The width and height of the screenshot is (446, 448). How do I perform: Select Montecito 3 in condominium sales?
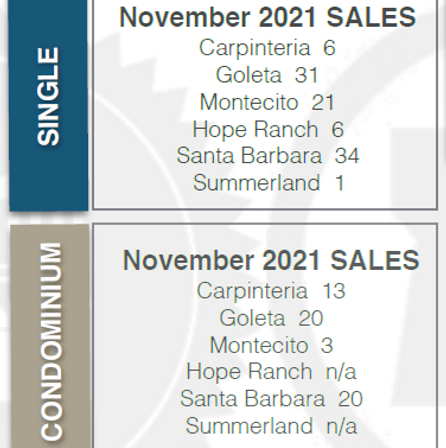point(271,345)
